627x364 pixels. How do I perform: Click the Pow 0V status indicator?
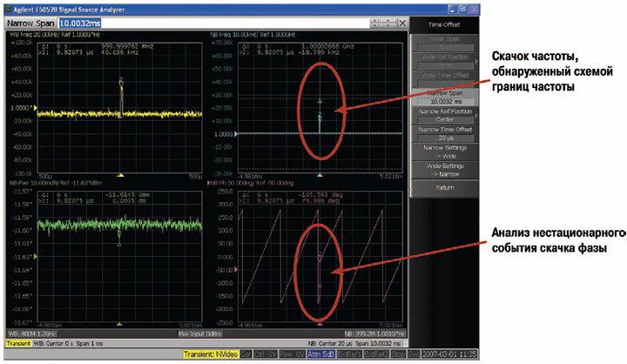[x=292, y=354]
